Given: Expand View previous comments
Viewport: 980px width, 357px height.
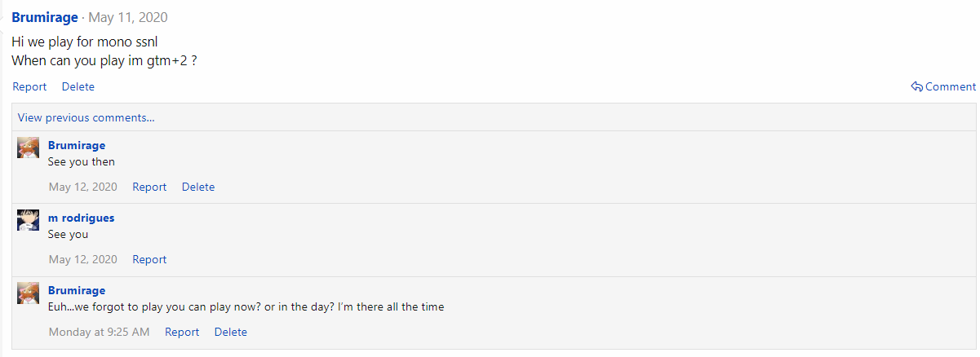Looking at the screenshot, I should 86,117.
